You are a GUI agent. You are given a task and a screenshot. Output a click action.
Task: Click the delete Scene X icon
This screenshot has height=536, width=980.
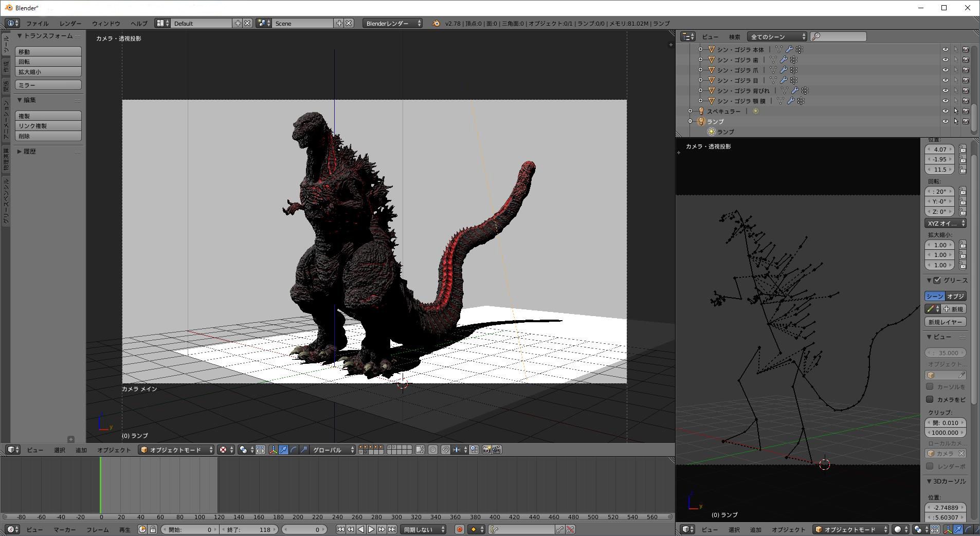coord(349,24)
